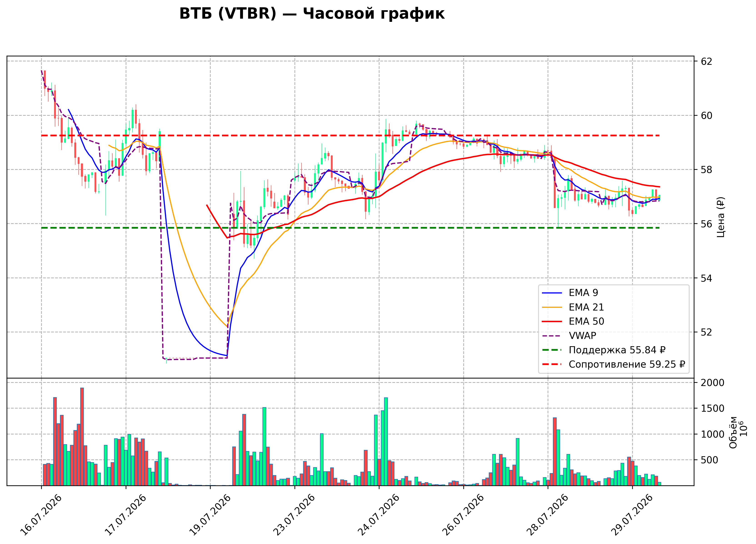Click the "Объём" volume axis title
The height and width of the screenshot is (544, 756).
click(x=733, y=432)
